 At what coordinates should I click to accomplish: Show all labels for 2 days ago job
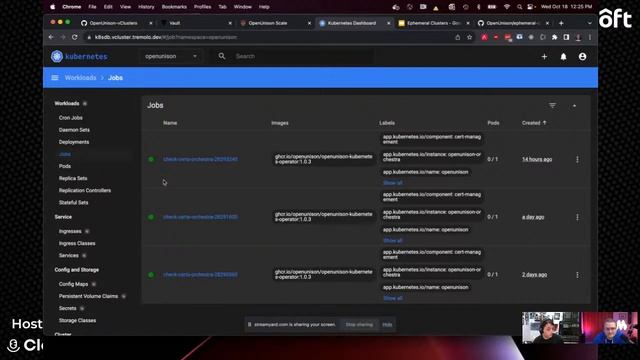coord(393,298)
